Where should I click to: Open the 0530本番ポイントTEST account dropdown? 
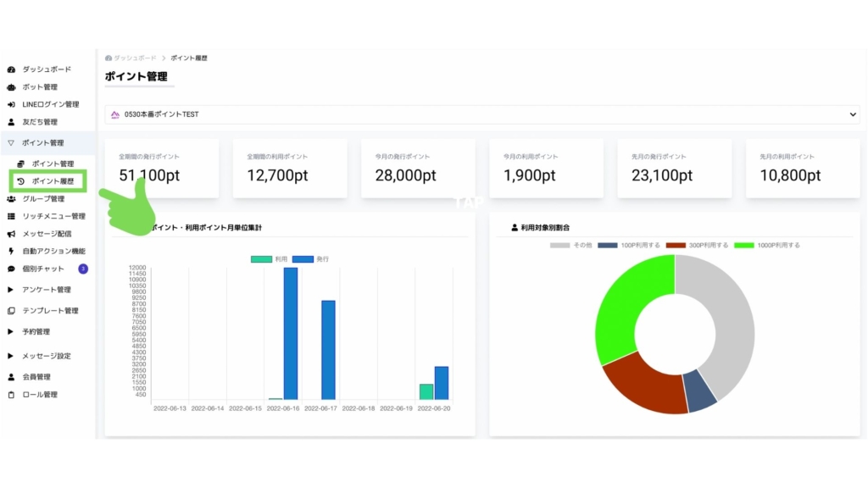(481, 114)
